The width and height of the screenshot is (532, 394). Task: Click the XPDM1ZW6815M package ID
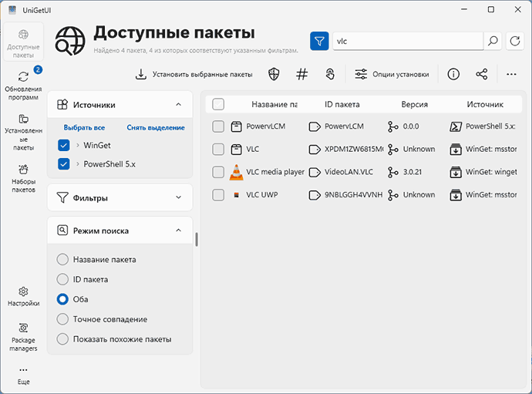pyautogui.click(x=354, y=150)
